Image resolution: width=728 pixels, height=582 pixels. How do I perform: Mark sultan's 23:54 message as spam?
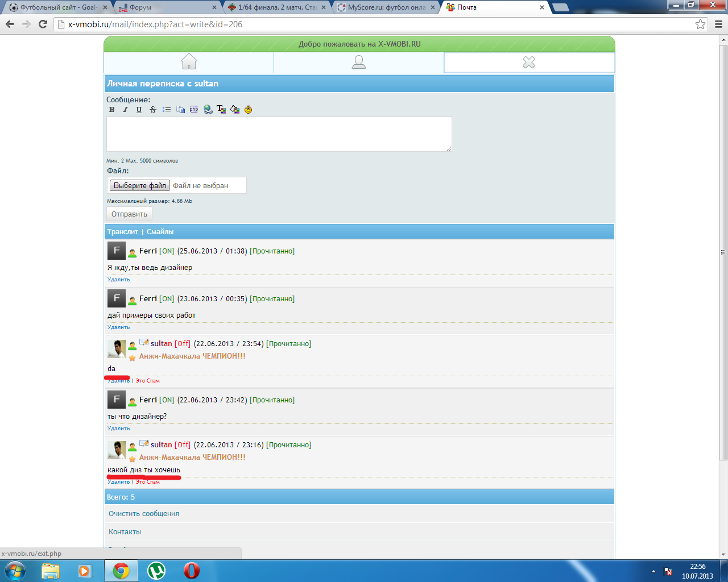pyautogui.click(x=148, y=381)
